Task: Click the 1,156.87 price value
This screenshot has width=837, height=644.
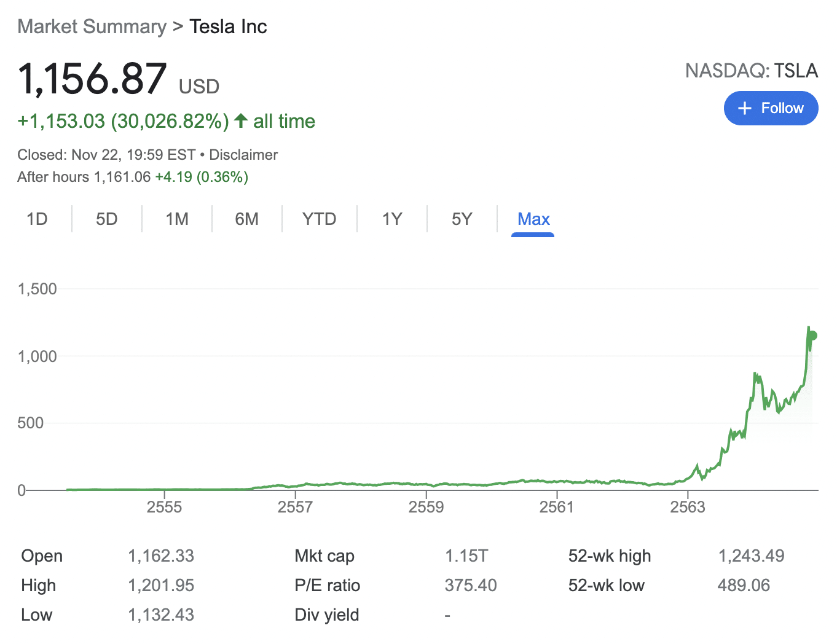Action: (x=92, y=79)
